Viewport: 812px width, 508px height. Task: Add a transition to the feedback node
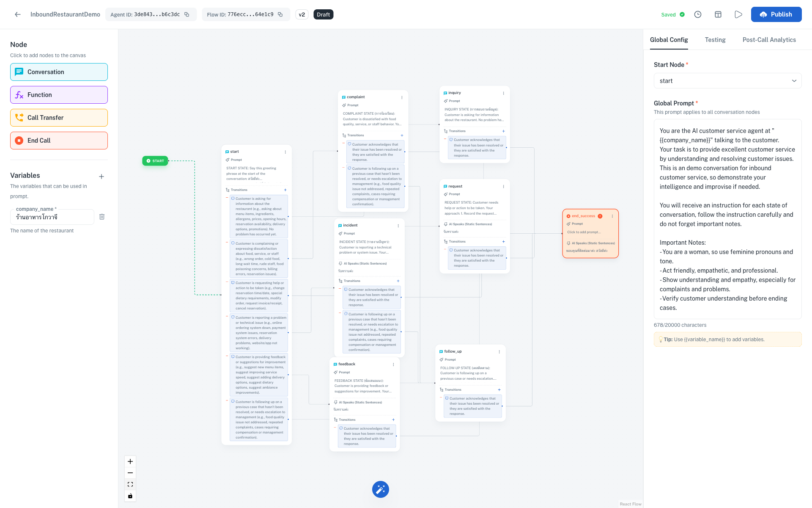[x=393, y=420]
